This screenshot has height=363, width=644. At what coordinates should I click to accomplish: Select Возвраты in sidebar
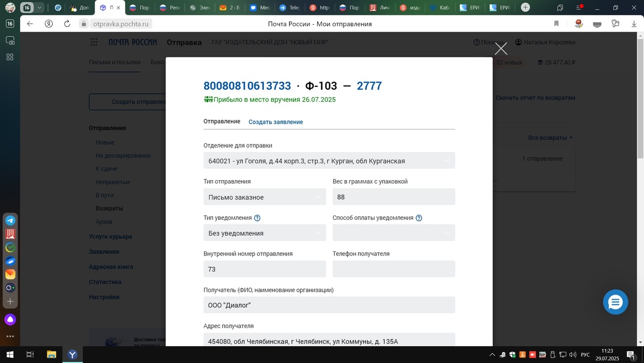109,208
